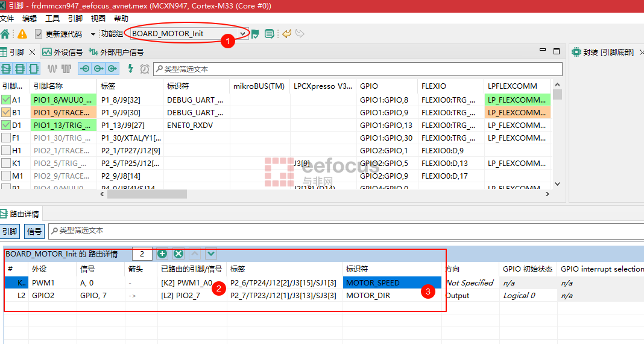Image resolution: width=644 pixels, height=344 pixels.
Task: Click pins table vertical scrollbar down arrow
Action: coord(557,183)
